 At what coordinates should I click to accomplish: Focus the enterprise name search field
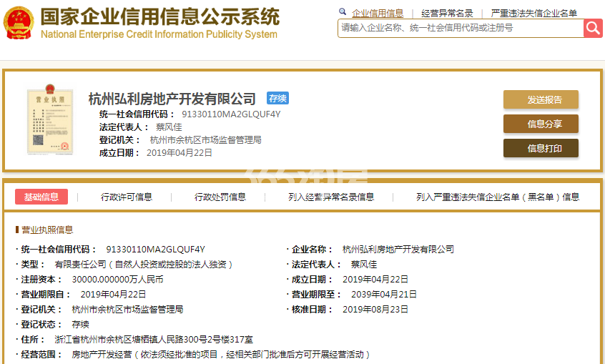461,28
